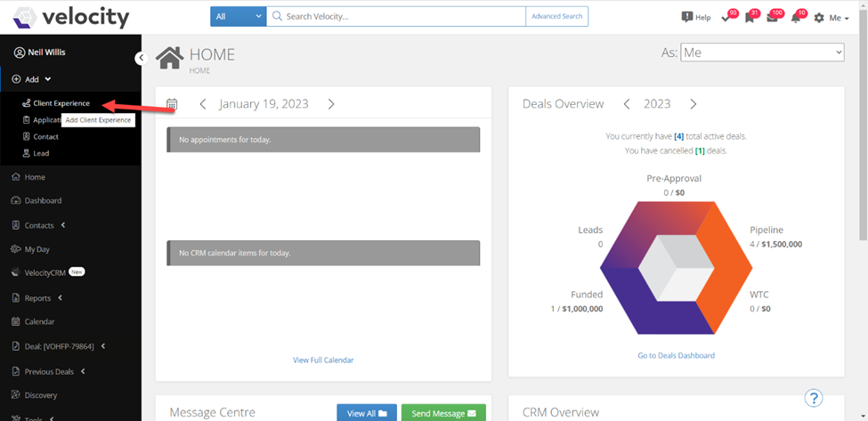The image size is (868, 421).
Task: Click the round question mark help icon
Action: [814, 398]
